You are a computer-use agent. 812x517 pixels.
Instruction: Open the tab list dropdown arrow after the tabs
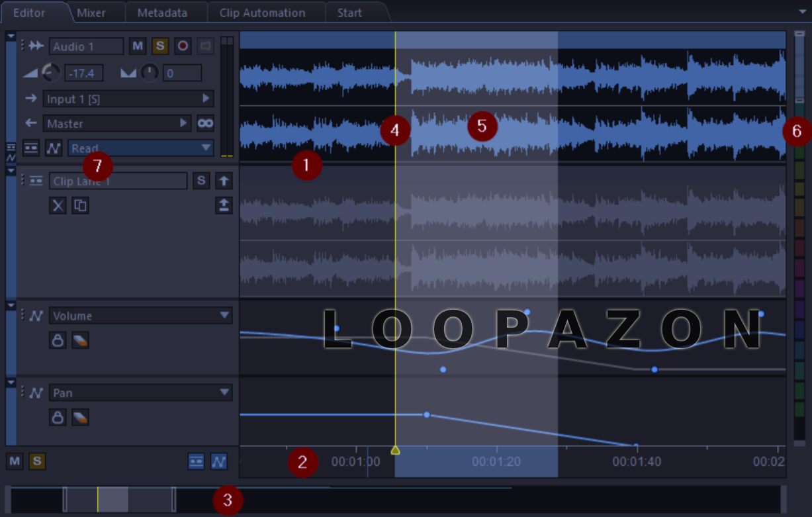(803, 11)
